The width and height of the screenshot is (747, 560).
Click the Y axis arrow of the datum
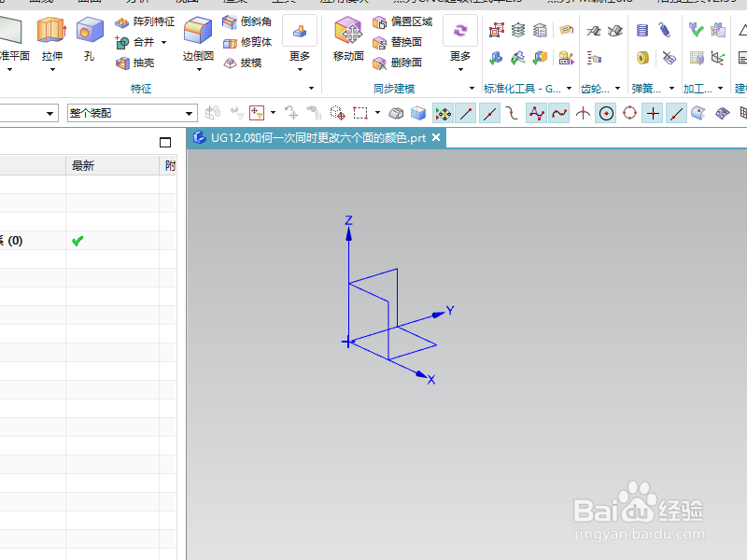439,314
